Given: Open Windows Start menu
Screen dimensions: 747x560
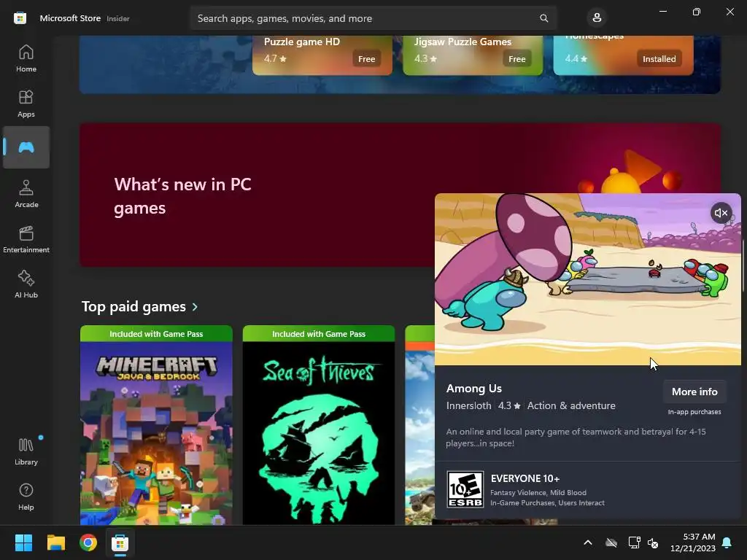Looking at the screenshot, I should click(x=23, y=542).
